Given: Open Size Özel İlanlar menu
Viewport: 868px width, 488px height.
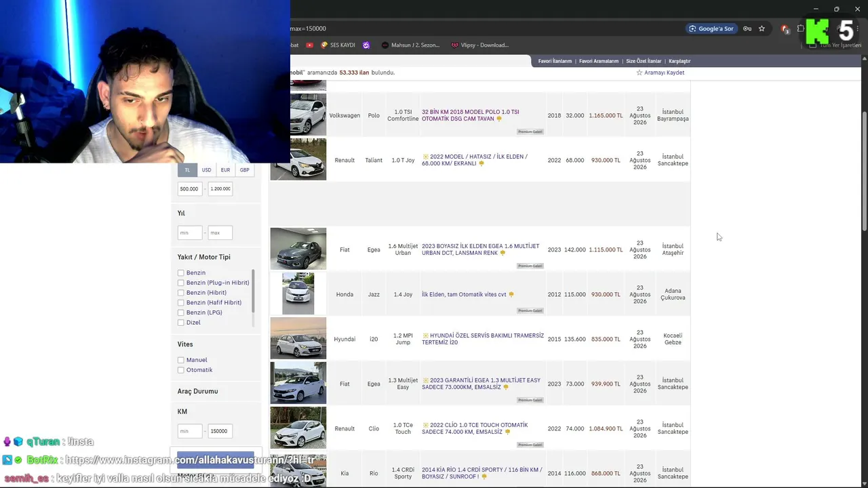Looking at the screenshot, I should pyautogui.click(x=644, y=61).
